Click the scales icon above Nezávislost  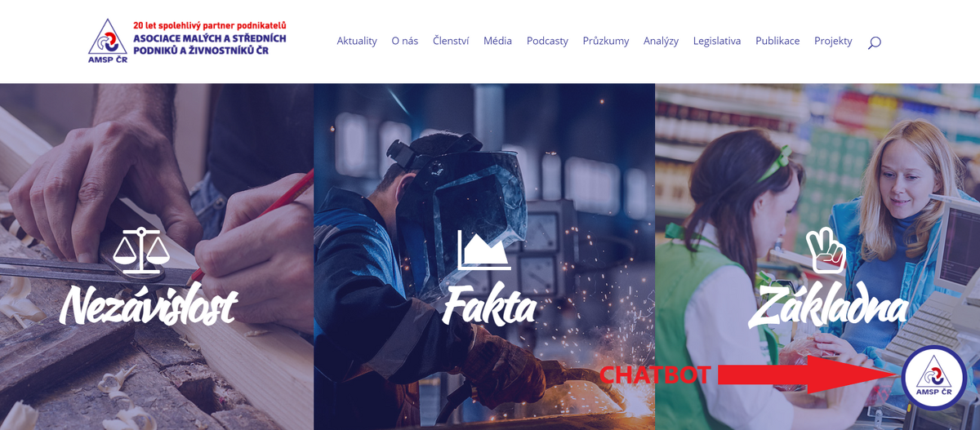click(141, 250)
